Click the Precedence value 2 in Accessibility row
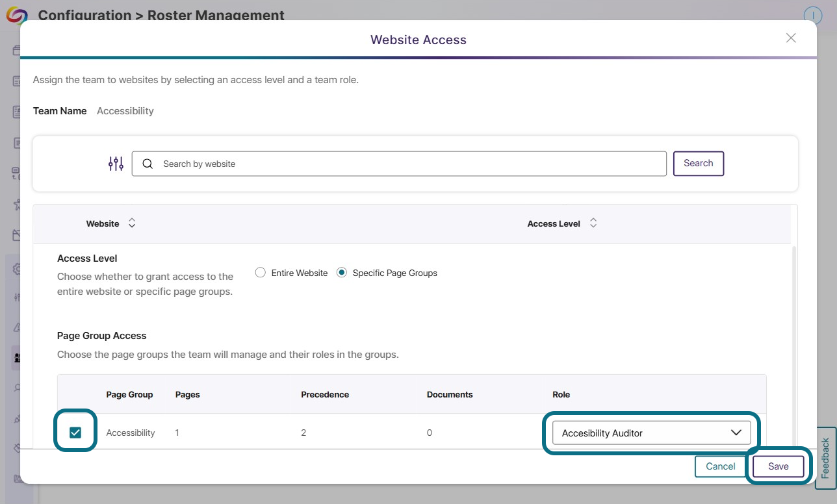Screen dimensions: 837x504 point(303,433)
